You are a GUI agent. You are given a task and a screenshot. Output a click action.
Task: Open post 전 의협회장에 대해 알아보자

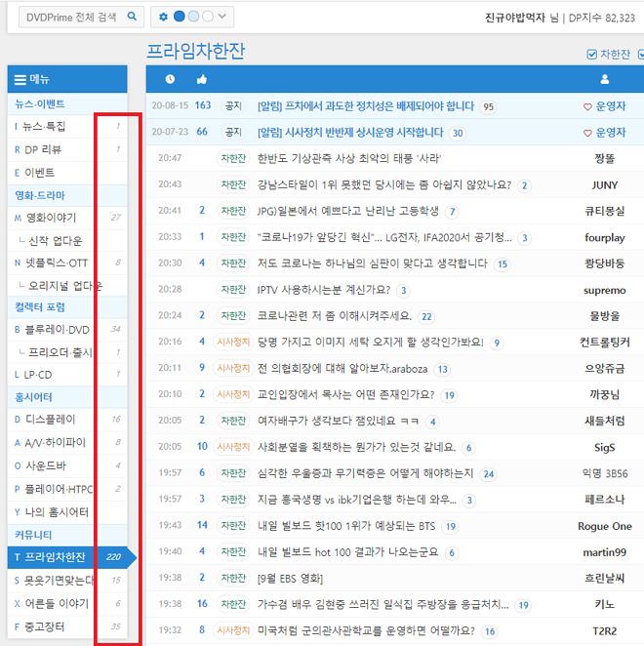click(342, 368)
